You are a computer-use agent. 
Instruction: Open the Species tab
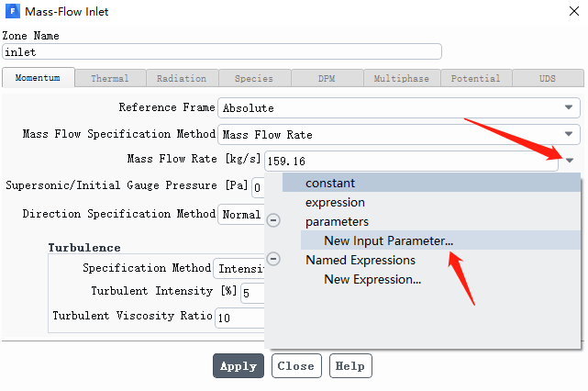point(254,78)
